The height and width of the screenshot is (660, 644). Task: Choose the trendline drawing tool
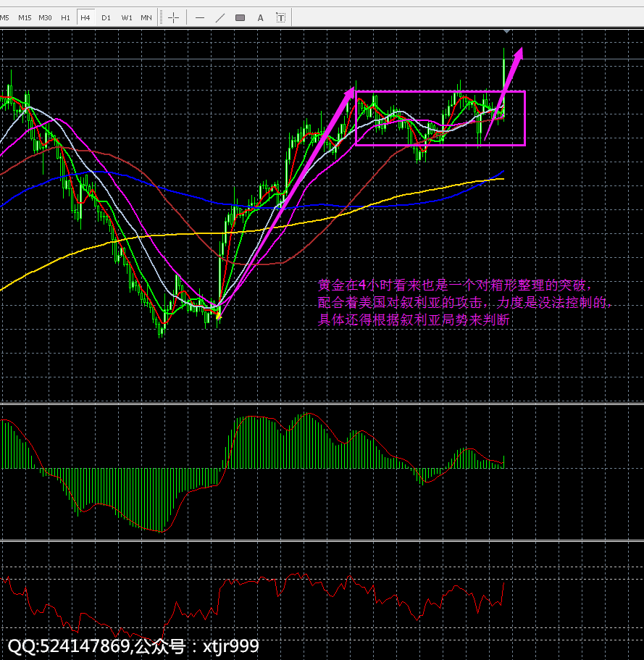220,17
